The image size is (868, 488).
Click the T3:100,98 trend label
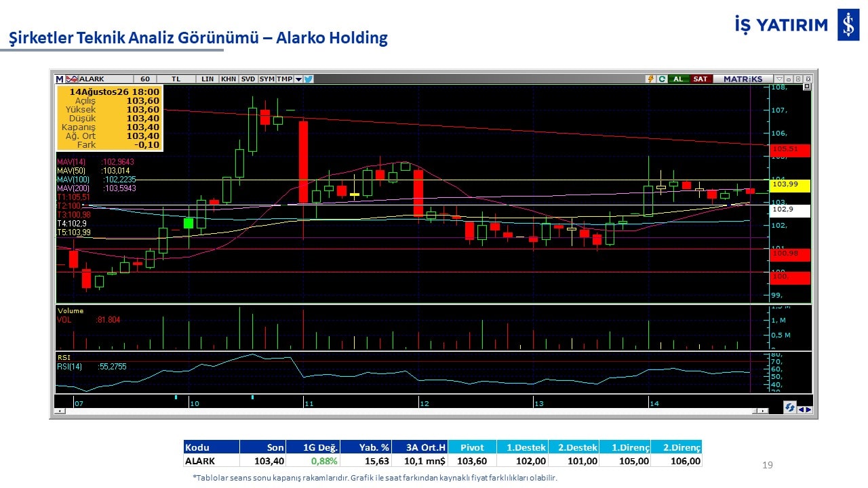tap(73, 215)
